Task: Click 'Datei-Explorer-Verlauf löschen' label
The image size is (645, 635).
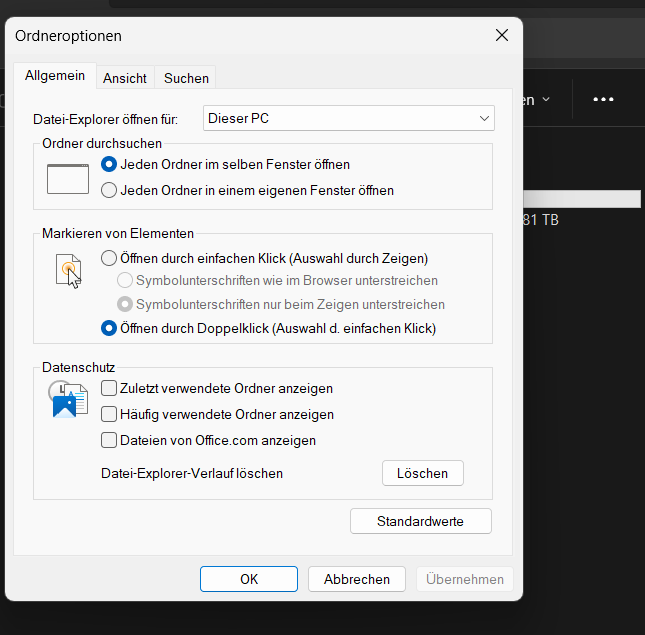Action: (192, 473)
